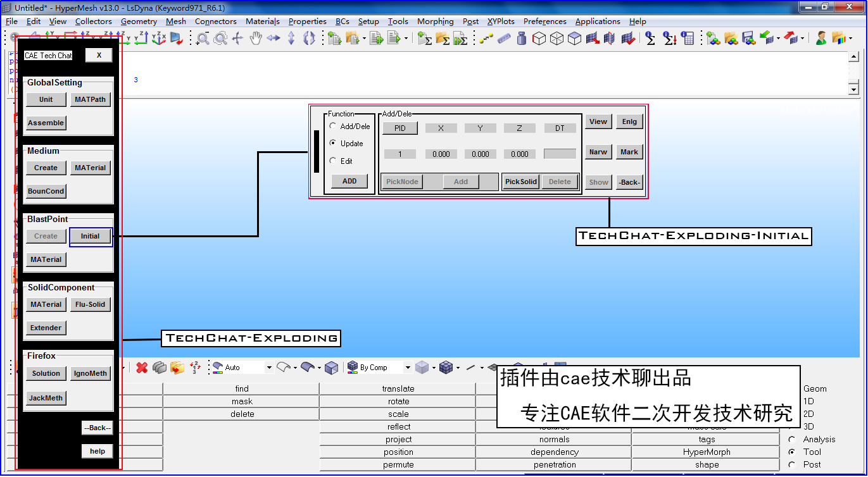
Task: Select the Add/Dele radio option
Action: [x=334, y=127]
